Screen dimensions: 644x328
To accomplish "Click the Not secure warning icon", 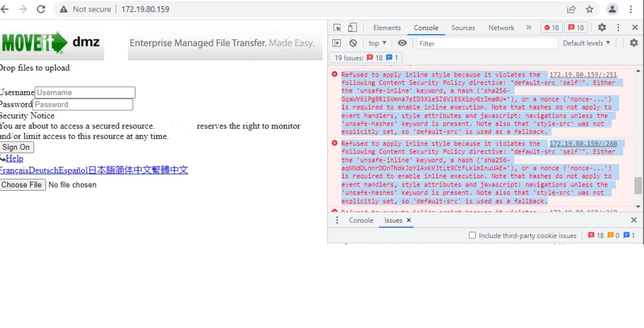I will coord(63,9).
